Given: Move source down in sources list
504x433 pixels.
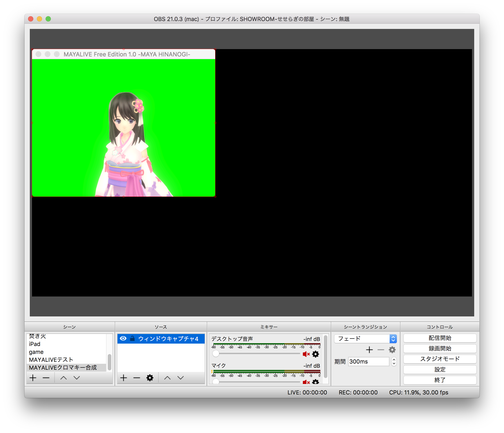Looking at the screenshot, I should (x=181, y=378).
